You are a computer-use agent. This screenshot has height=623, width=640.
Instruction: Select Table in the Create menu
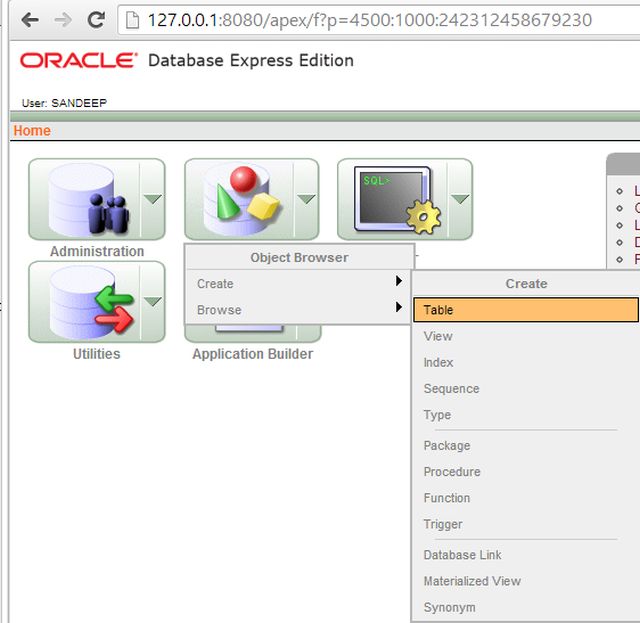[x=526, y=310]
